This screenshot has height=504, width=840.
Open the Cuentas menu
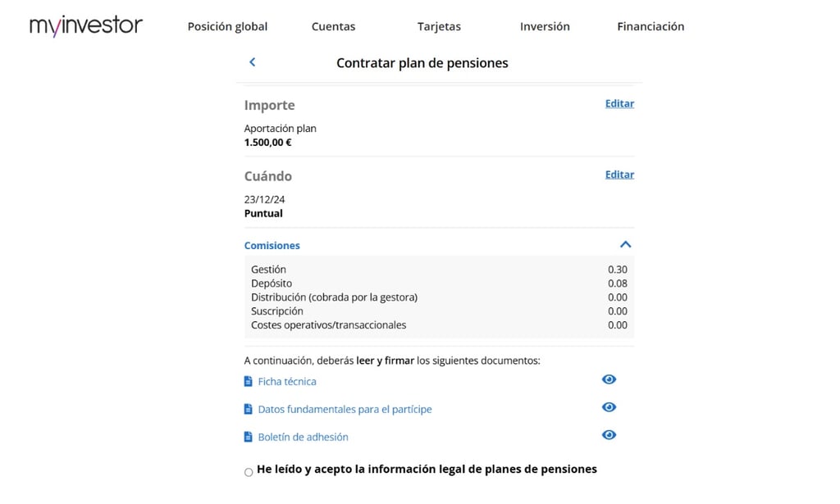pos(333,26)
